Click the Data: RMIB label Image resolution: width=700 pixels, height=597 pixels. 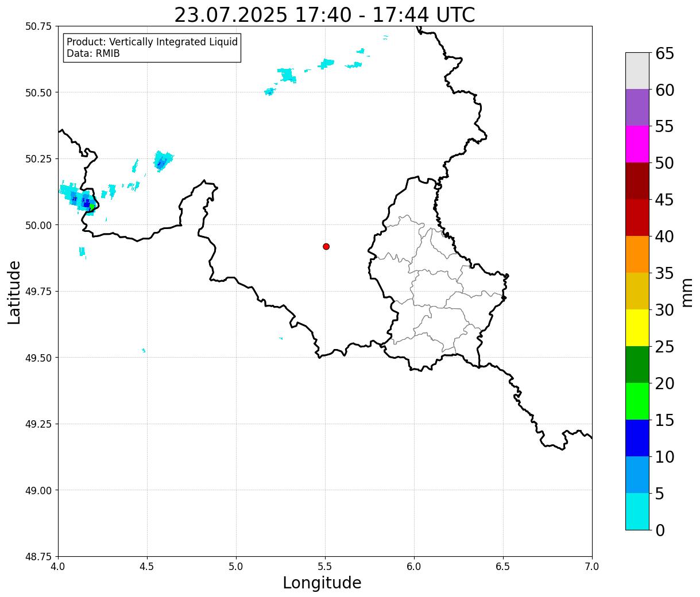93,54
